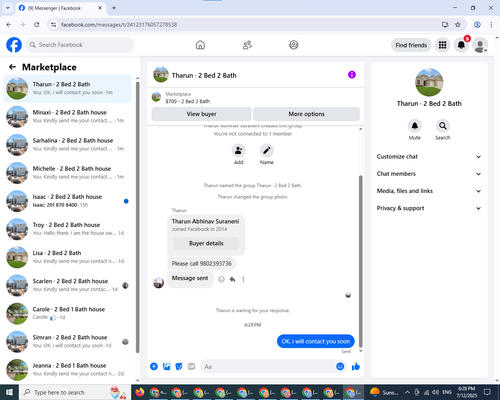The image size is (500, 400).
Task: Attach a photo with the image icon
Action: (x=166, y=367)
